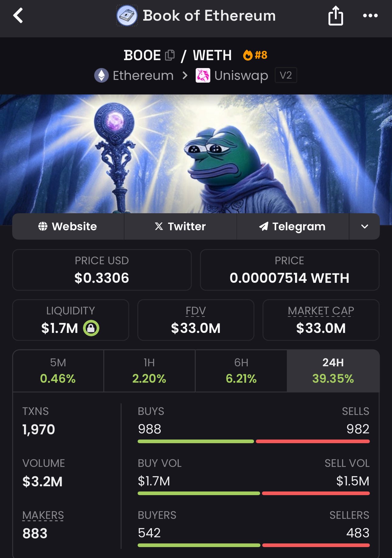Tap the green liquidity lock icon
Viewport: 392px width, 558px height.
(x=91, y=328)
